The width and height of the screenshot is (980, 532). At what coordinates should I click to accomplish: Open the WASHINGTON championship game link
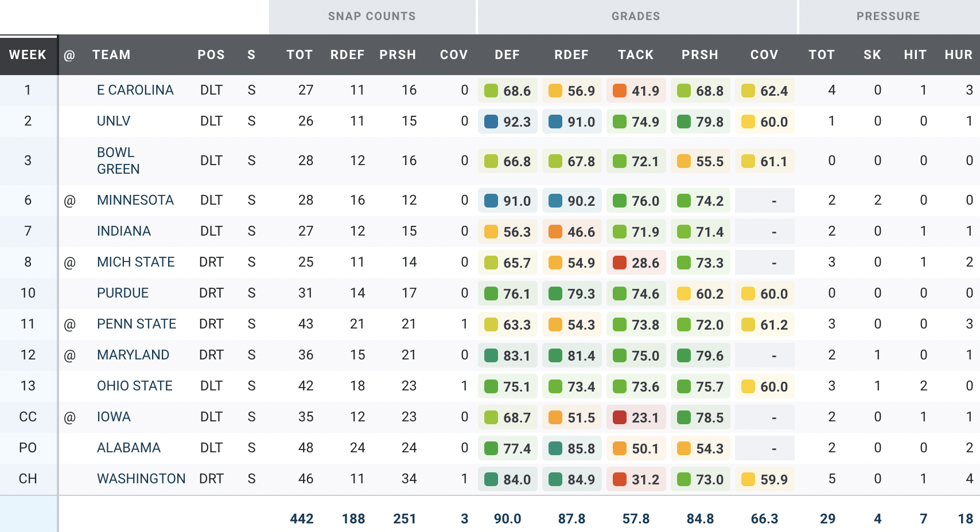pyautogui.click(x=141, y=479)
